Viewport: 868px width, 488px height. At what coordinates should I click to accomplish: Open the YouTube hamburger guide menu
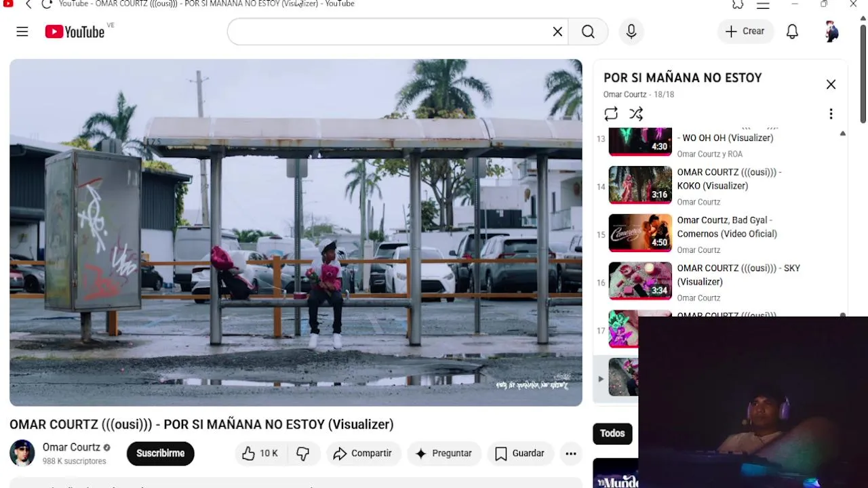click(x=22, y=31)
